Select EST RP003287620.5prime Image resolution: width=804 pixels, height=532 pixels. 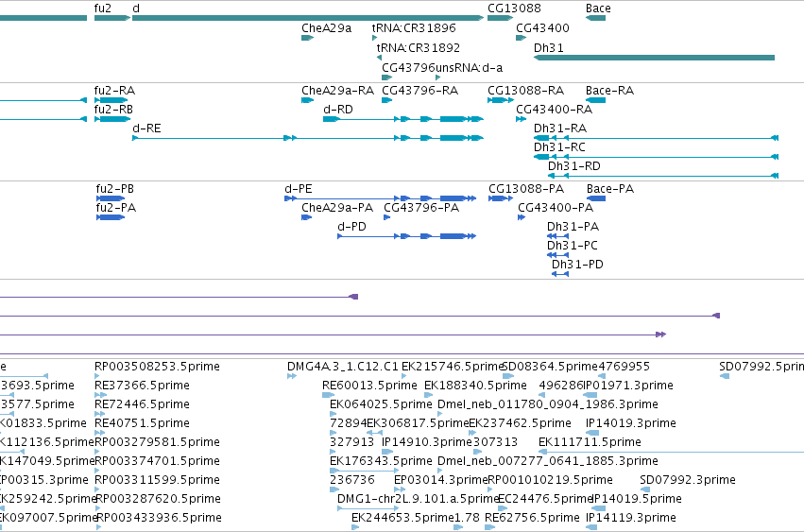click(158, 499)
